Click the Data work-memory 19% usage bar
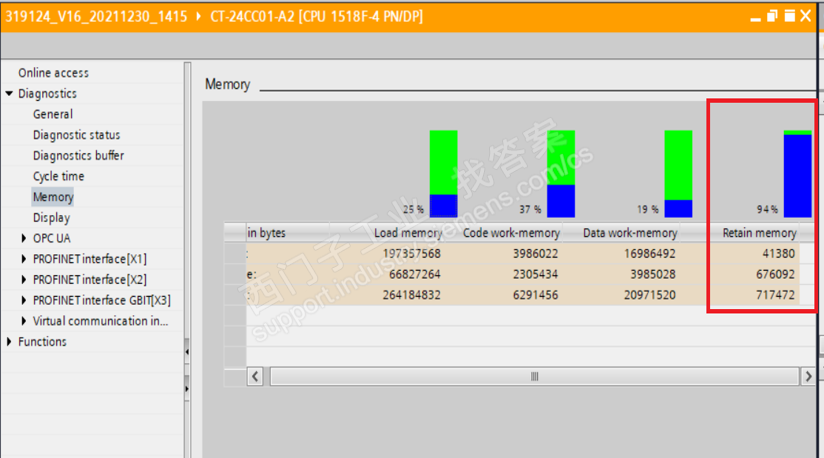This screenshot has height=458, width=824. 678,174
